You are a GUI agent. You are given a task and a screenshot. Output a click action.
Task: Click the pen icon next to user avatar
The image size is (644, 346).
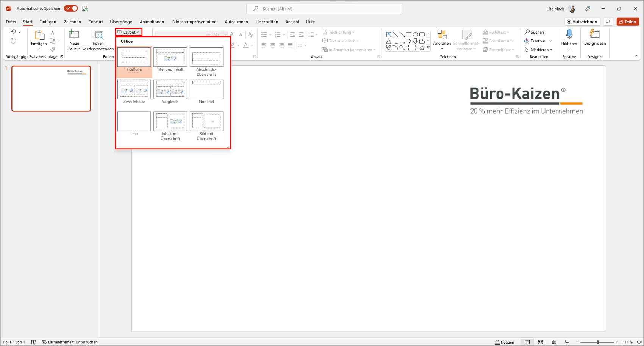tap(588, 9)
